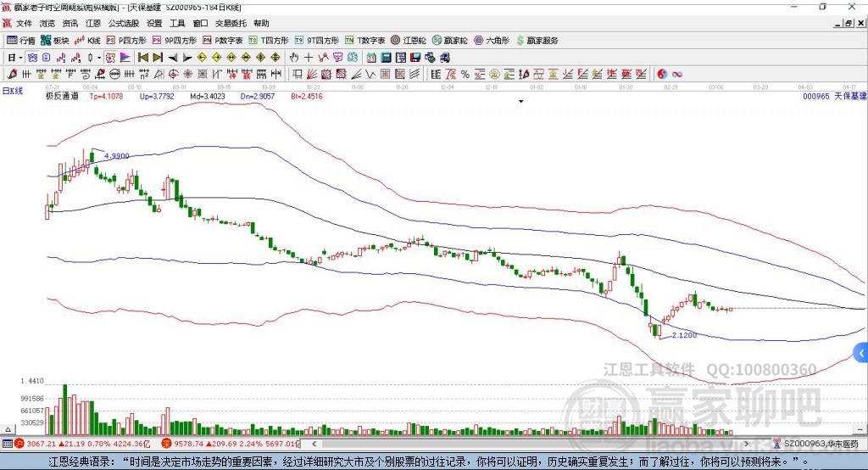Open the 板块 sector view
The image size is (868, 470).
click(55, 41)
